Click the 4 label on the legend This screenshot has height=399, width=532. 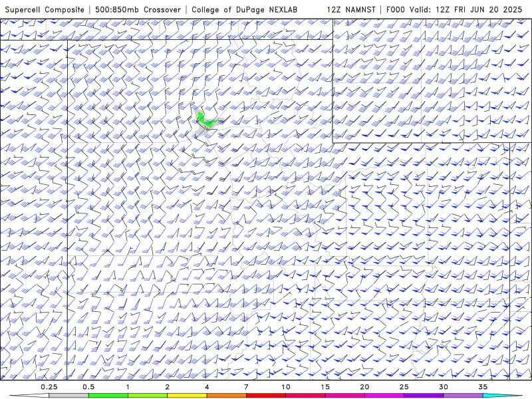(x=207, y=387)
